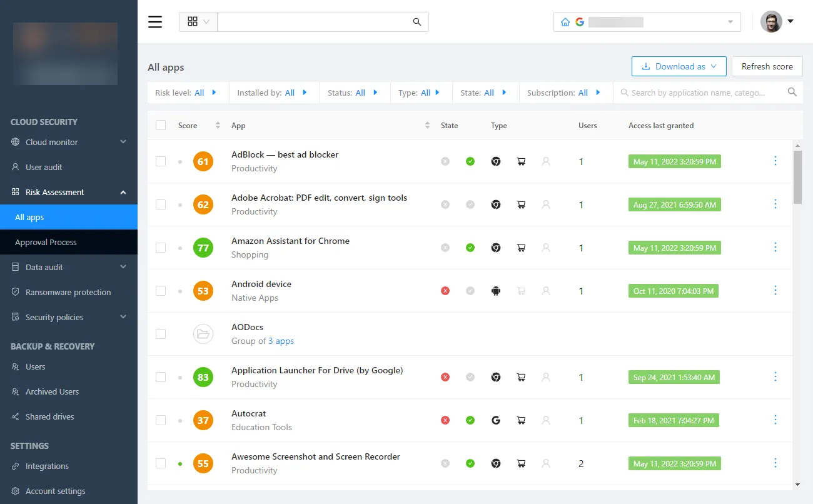Screen dimensions: 813x504
Task: Switch to the Approval Process page
Action: tap(46, 242)
